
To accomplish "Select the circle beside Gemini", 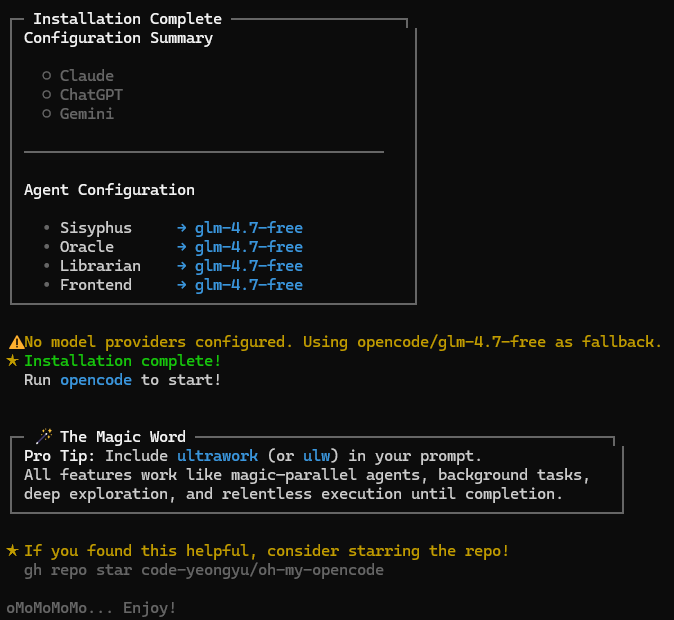I will click(47, 114).
